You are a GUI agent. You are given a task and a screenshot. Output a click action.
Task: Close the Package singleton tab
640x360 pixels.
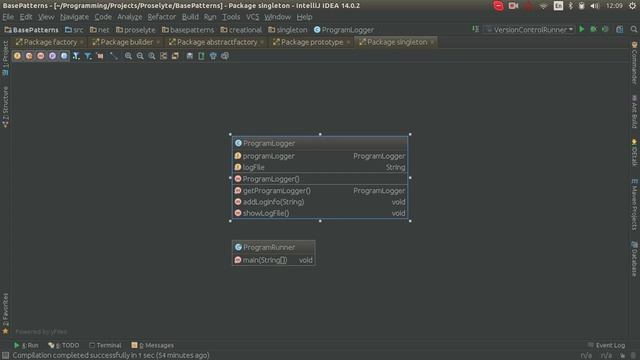pyautogui.click(x=432, y=42)
